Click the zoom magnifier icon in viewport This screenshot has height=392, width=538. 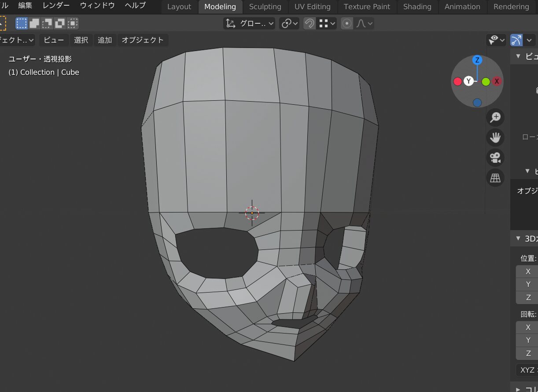coord(495,117)
